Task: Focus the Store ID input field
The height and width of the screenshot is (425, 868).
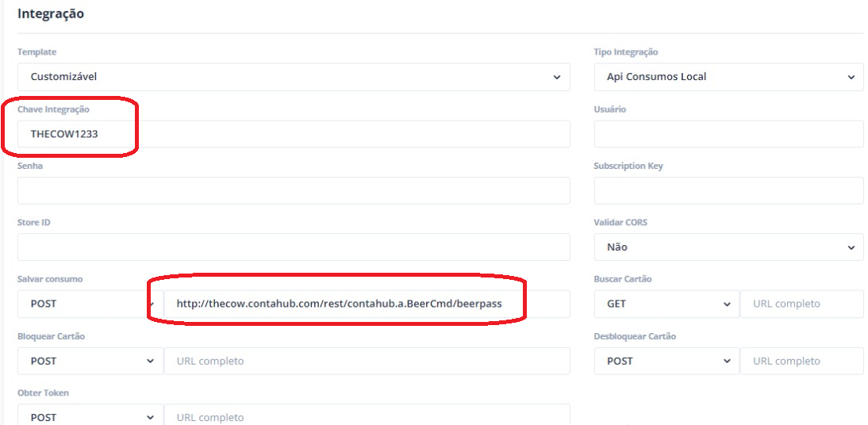Action: [x=294, y=247]
